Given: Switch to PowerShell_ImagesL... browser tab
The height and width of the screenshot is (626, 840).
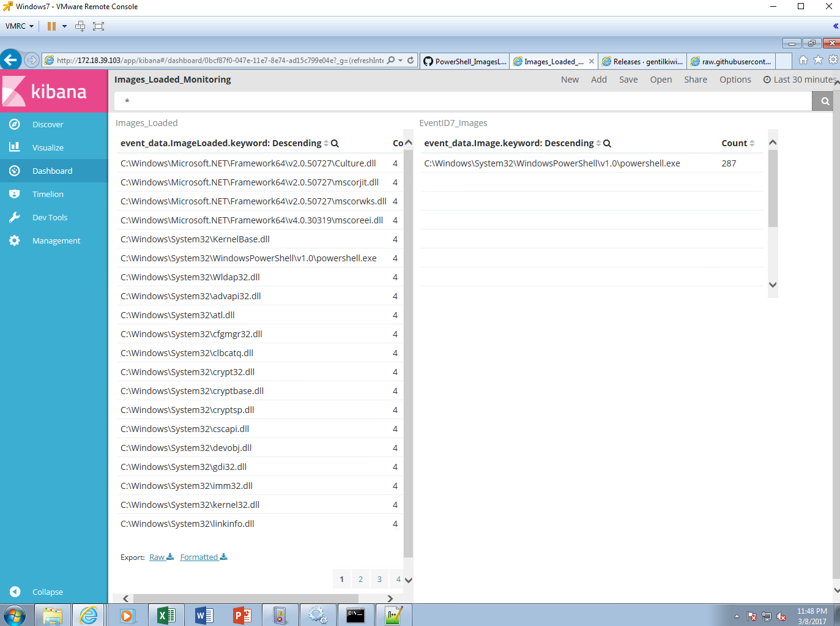Looking at the screenshot, I should (465, 61).
